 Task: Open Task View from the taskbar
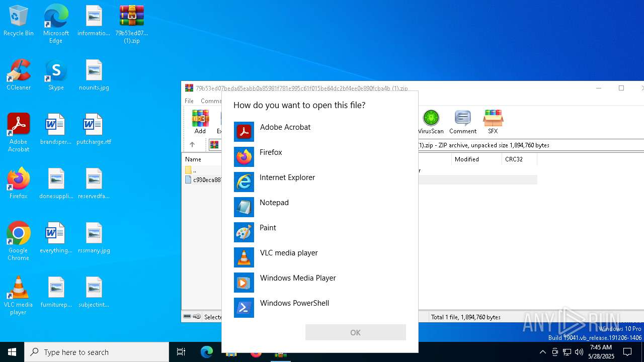coord(181,352)
